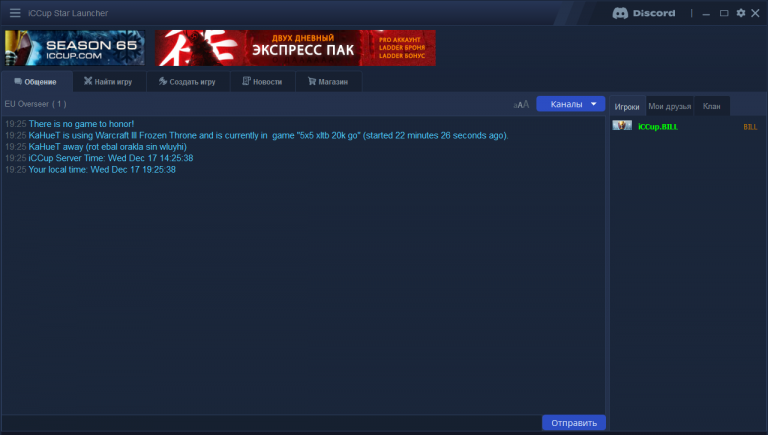Click the chat bubble icon on Общение tab

(18, 81)
